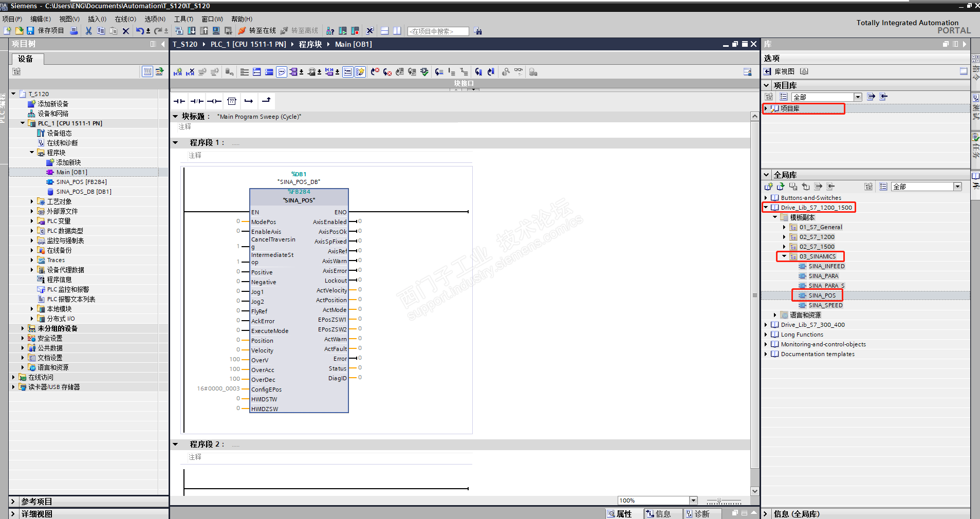Select SINA_POS_DB [DB1] in project tree
Screen dimensions: 980x519
pyautogui.click(x=84, y=192)
